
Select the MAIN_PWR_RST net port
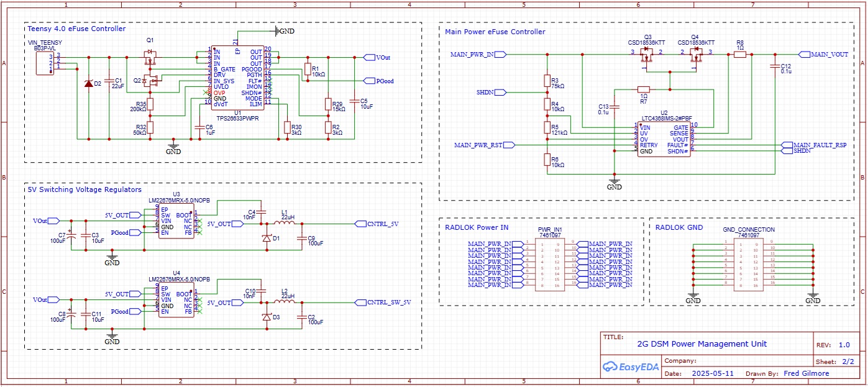tap(484, 145)
